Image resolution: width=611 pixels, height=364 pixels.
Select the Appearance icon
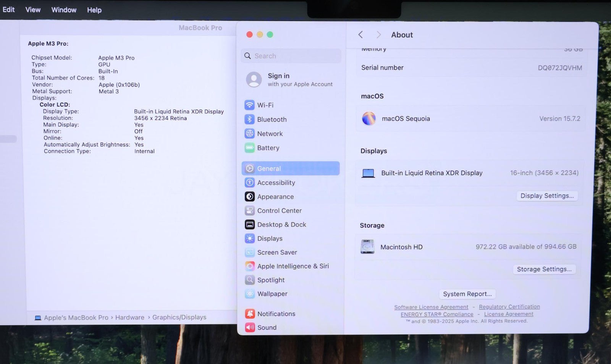(x=249, y=197)
